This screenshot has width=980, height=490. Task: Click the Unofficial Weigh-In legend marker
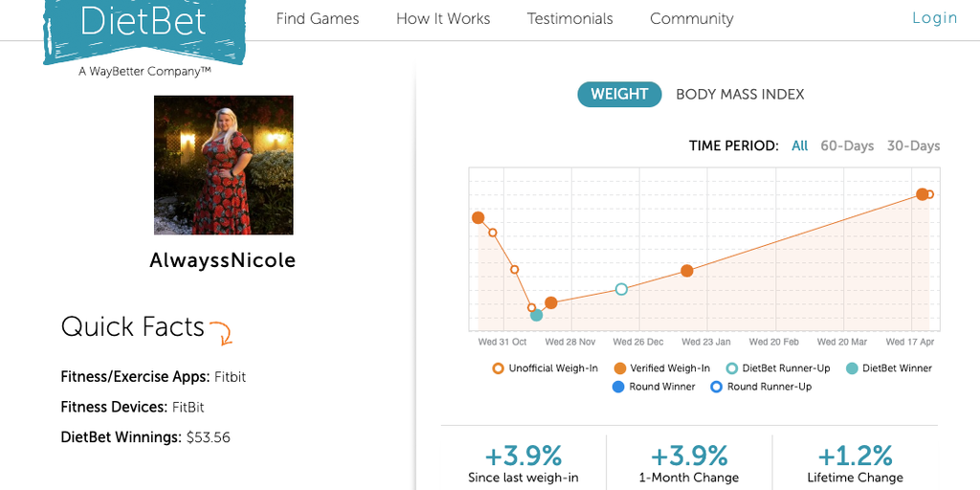498,368
